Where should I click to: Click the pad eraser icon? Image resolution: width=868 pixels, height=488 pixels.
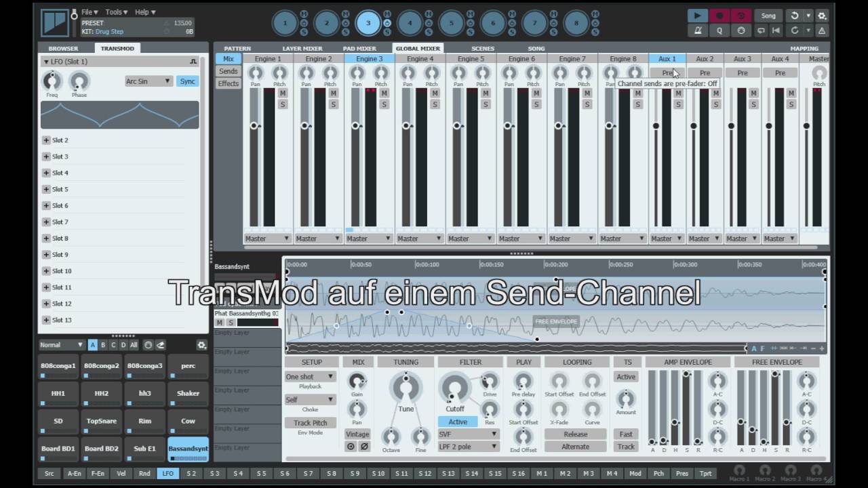pos(160,345)
